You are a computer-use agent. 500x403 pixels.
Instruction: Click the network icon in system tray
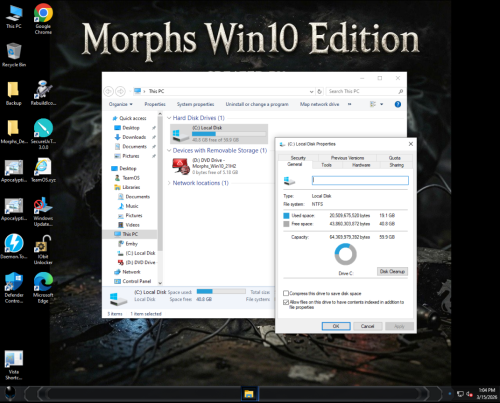[x=460, y=394]
